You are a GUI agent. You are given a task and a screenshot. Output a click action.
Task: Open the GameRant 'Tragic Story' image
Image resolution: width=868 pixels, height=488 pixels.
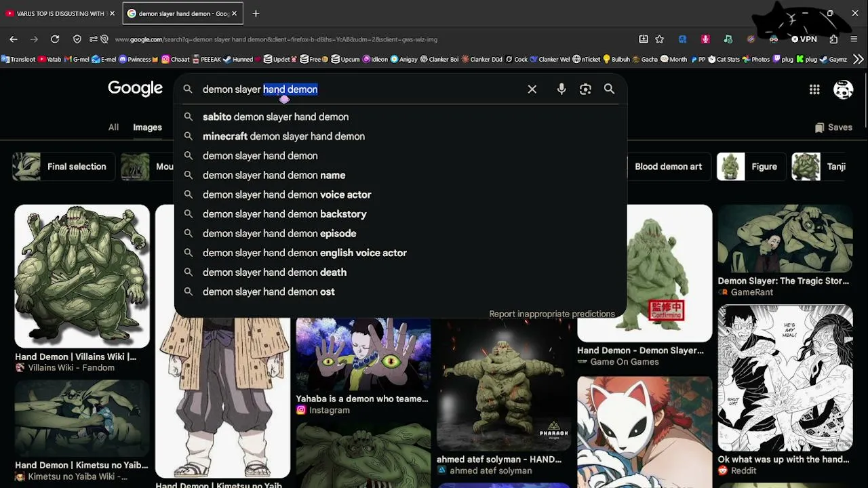785,239
